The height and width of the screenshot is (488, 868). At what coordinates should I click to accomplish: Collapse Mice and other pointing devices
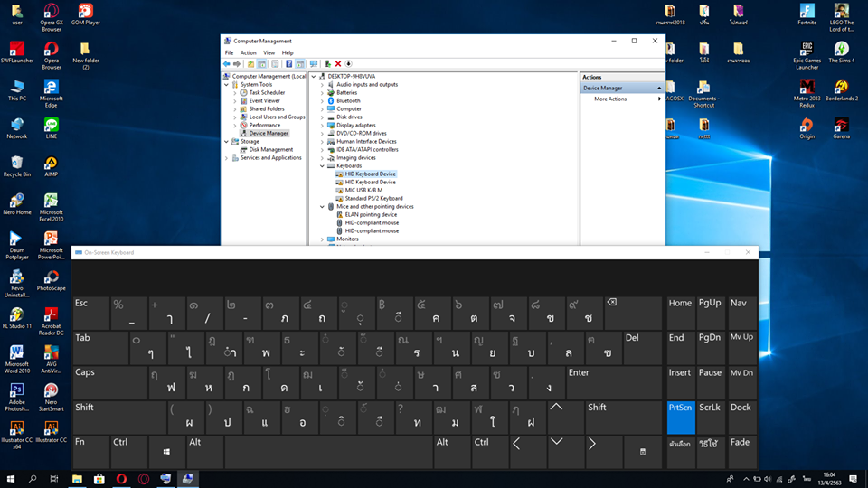[x=322, y=206]
